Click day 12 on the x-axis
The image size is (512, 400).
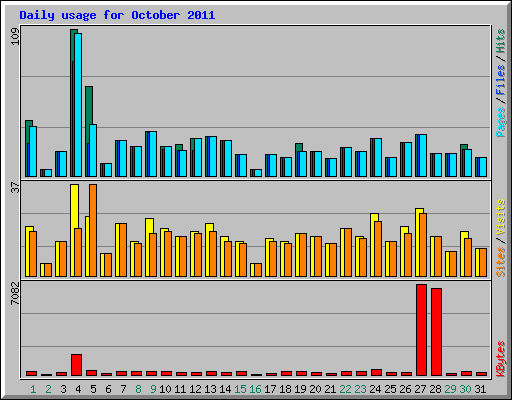(x=195, y=389)
